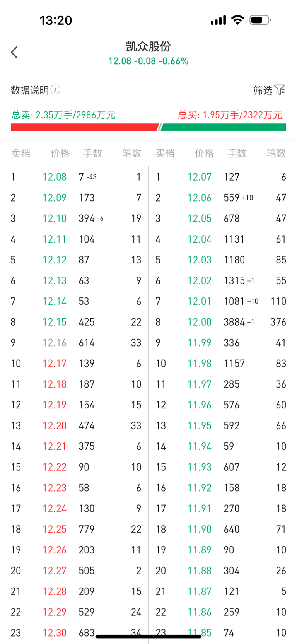This screenshot has height=644, width=297.
Task: Tap the cellular signal bars icon
Action: point(218,20)
